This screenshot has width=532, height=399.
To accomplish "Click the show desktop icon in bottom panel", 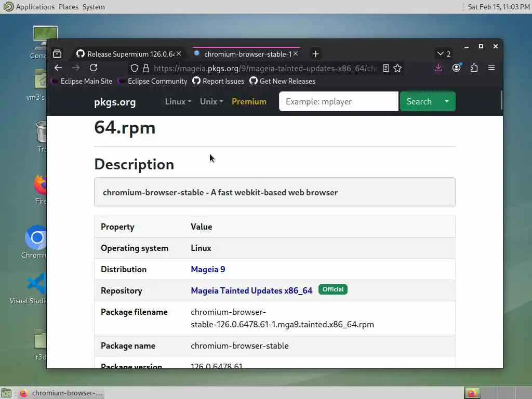I will (x=6, y=393).
